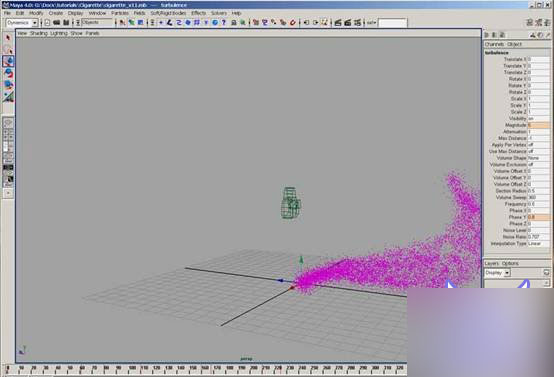Activate the Scale tool in toolbox
The image size is (554, 377).
pyautogui.click(x=8, y=84)
